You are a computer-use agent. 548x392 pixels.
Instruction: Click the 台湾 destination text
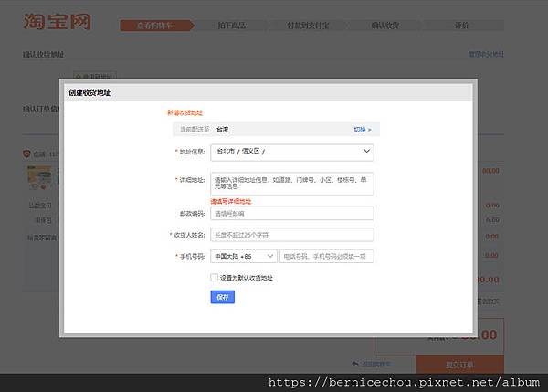click(x=222, y=130)
